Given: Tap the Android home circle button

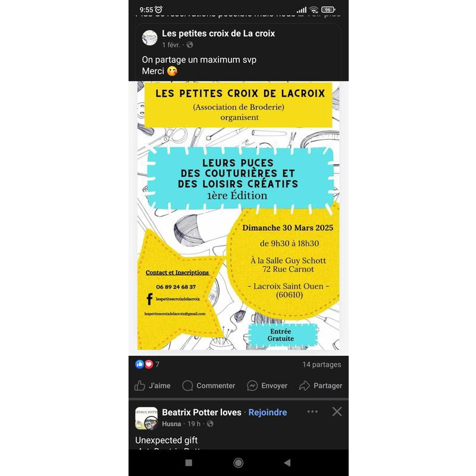Looking at the screenshot, I should [x=239, y=463].
